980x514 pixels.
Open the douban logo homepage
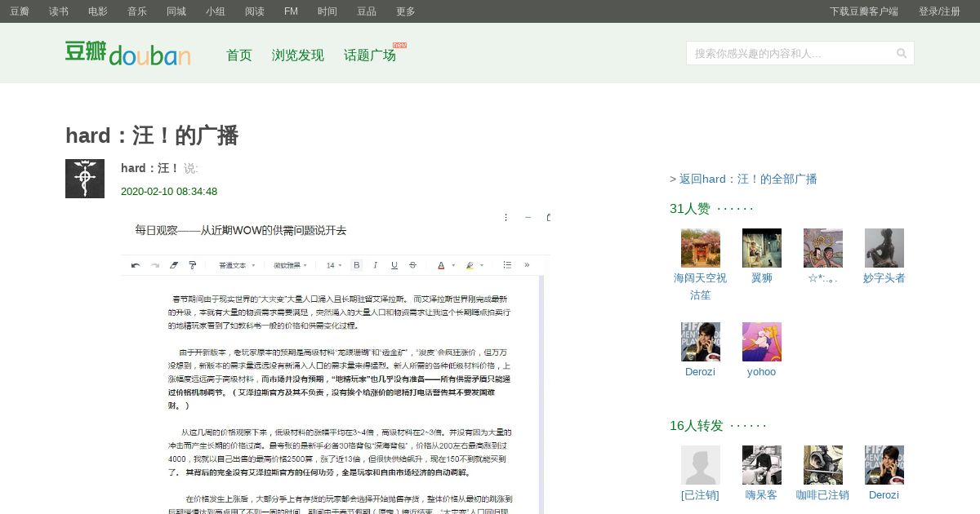pos(128,54)
